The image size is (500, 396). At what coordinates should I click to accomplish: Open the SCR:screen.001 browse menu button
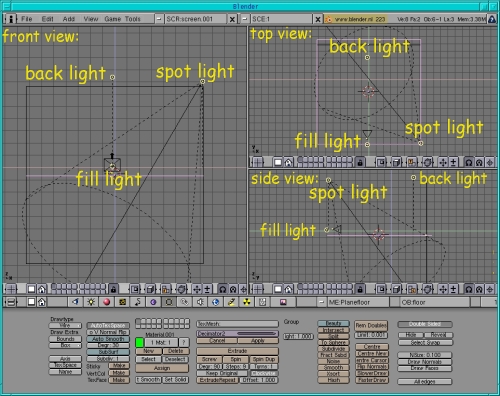coord(160,19)
